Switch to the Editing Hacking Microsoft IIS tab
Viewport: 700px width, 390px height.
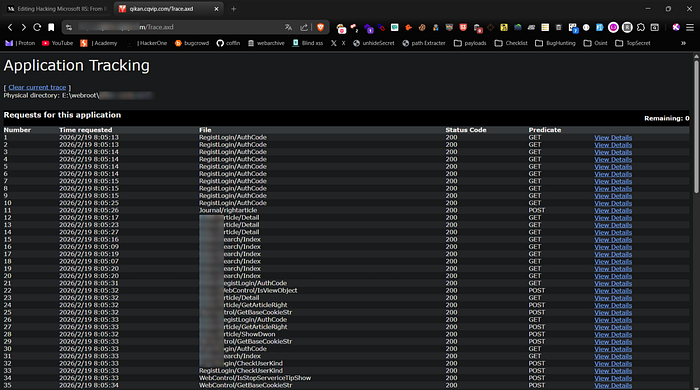[56, 9]
